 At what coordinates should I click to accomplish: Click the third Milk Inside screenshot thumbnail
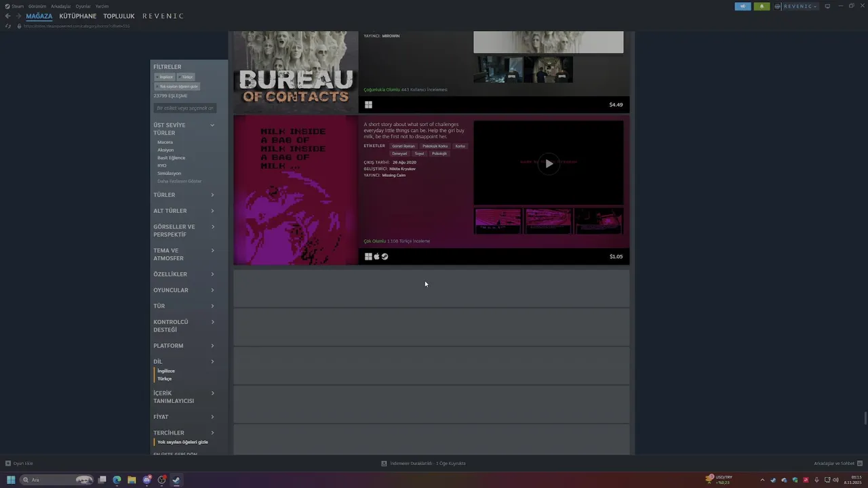click(598, 221)
